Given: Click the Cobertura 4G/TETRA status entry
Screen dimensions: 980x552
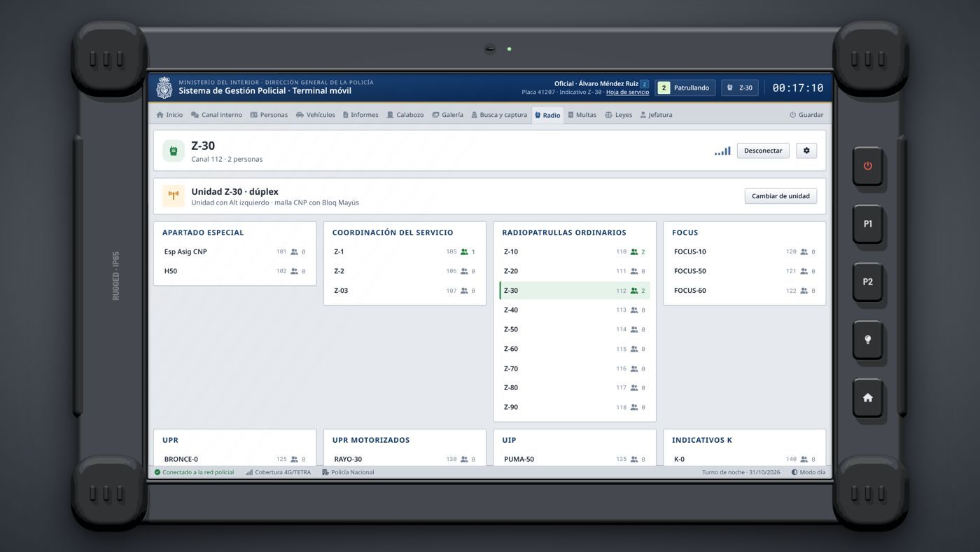Looking at the screenshot, I should (279, 472).
